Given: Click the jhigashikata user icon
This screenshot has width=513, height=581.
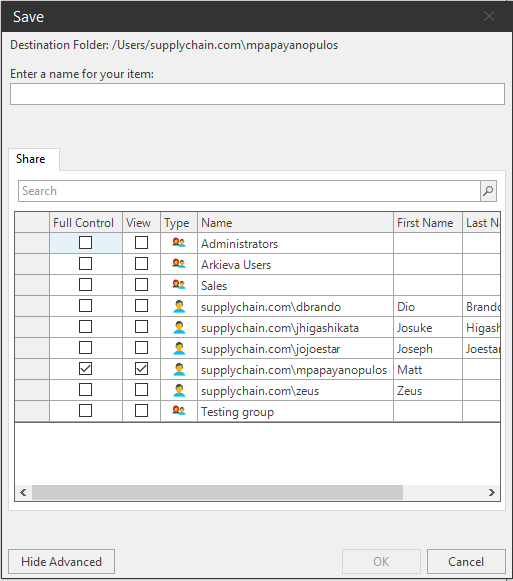Looking at the screenshot, I should (179, 327).
